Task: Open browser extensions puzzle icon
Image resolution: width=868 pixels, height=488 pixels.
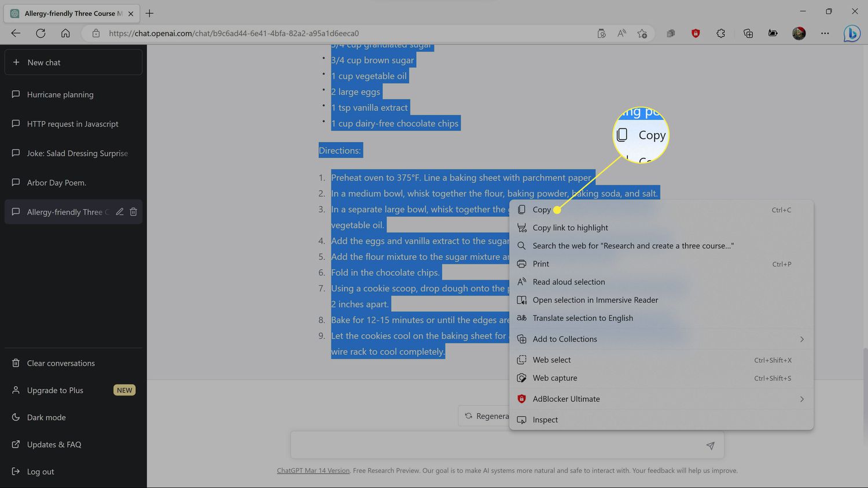Action: (x=720, y=34)
